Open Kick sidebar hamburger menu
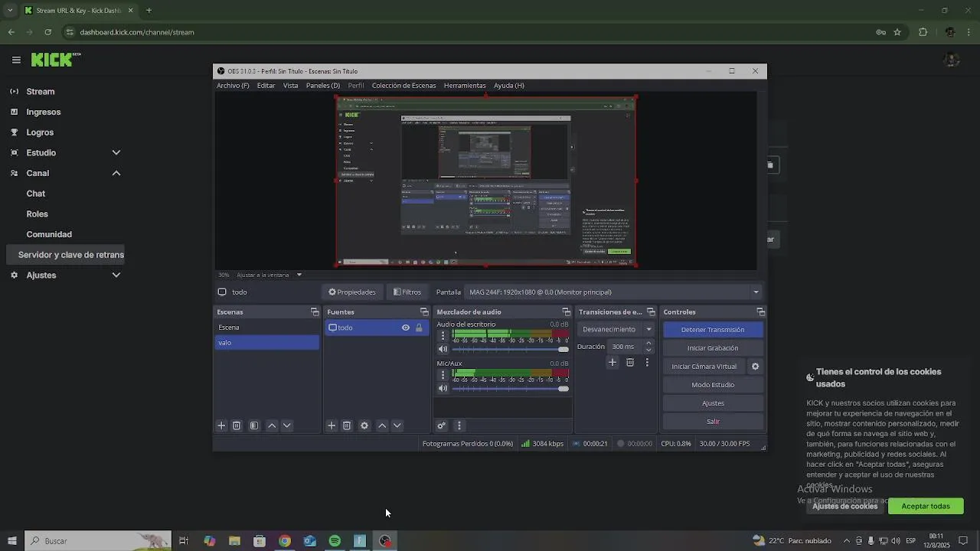 (16, 60)
